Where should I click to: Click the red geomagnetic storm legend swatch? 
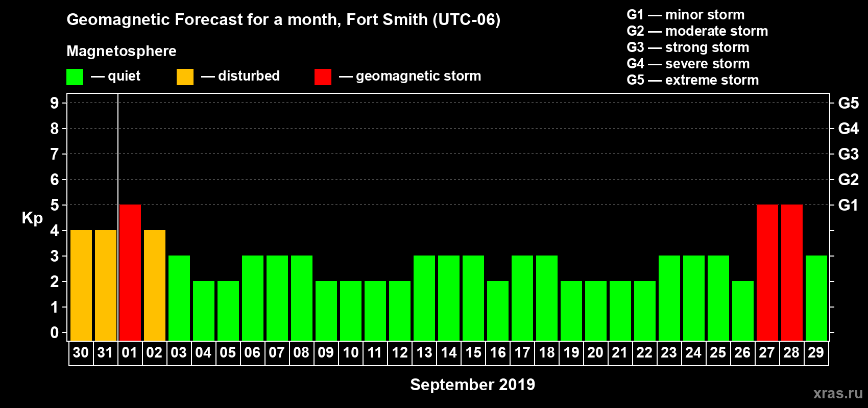click(323, 77)
